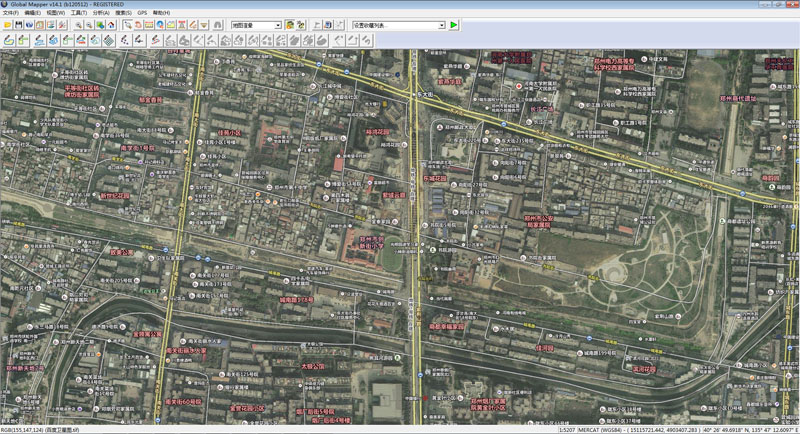Restore the home view with the house icon
Viewport: 800px width, 434px height.
111,25
